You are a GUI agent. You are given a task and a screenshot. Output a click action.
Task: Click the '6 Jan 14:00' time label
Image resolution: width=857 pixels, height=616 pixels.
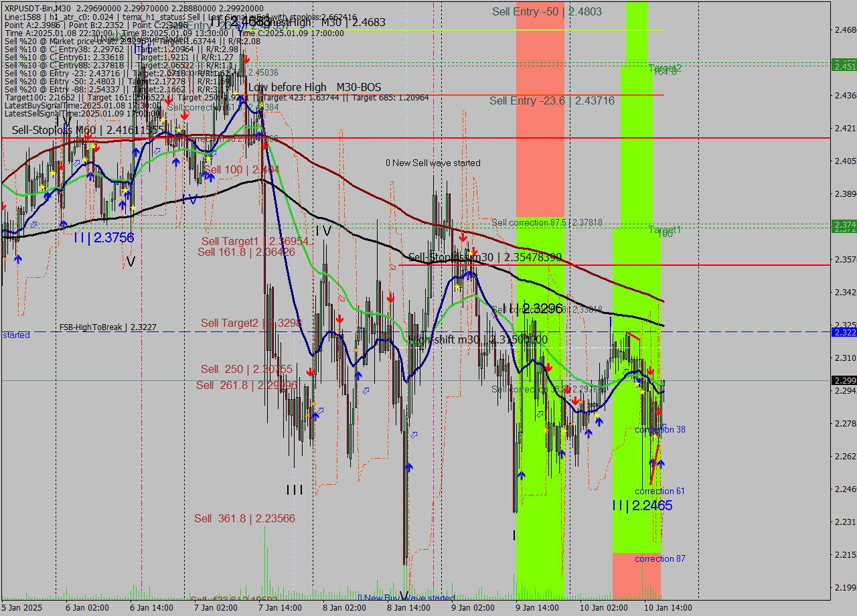point(152,607)
